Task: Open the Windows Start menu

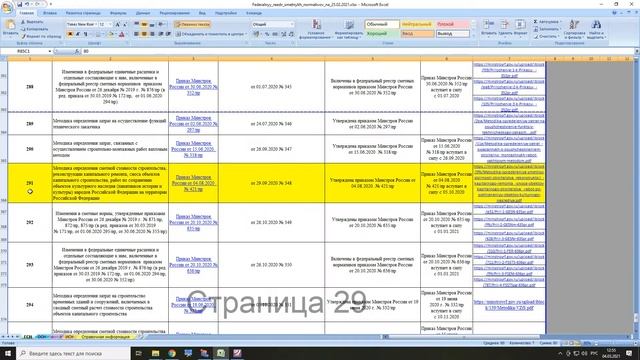Action: [8, 353]
